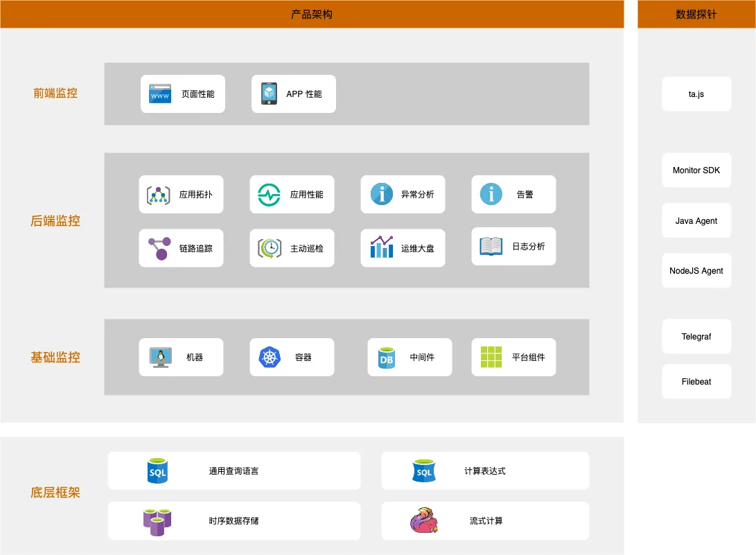Select the 机器 Linux monitor icon
The width and height of the screenshot is (756, 555).
pyautogui.click(x=160, y=358)
